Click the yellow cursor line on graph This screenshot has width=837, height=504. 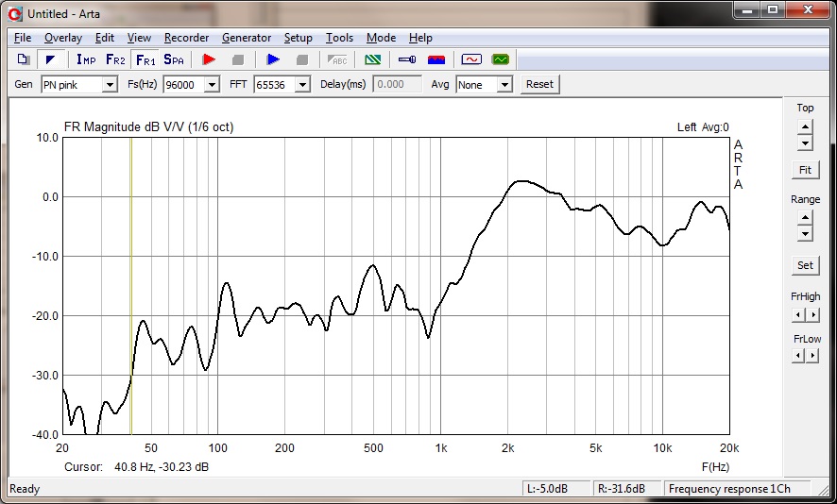(131, 286)
